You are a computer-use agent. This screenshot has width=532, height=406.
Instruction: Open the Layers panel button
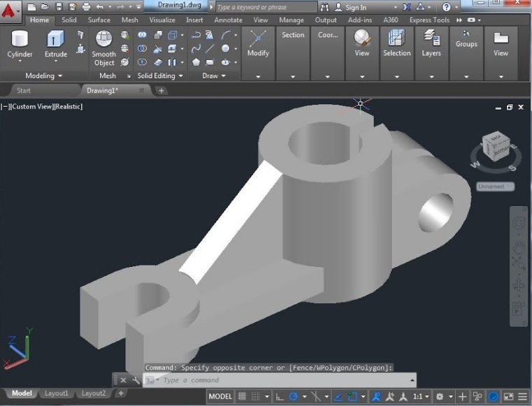[x=431, y=43]
